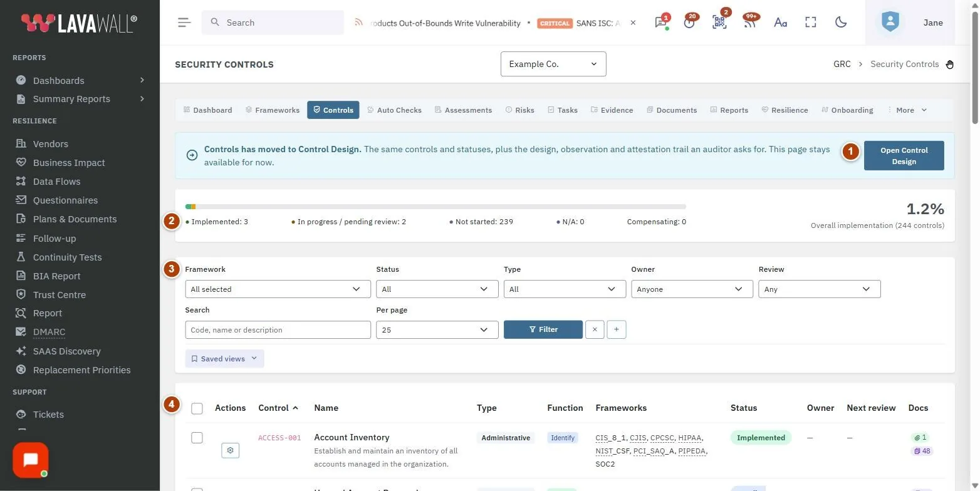Click the Plans & Documents icon
Viewport: 980px width, 491px height.
[x=21, y=219]
